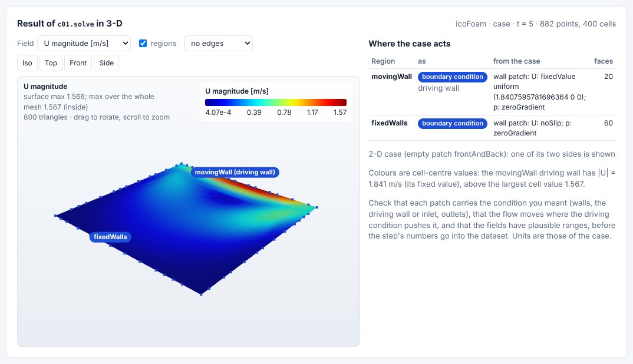Click the legend minimum value 4.07e-4
The image size is (633, 364).
click(218, 112)
